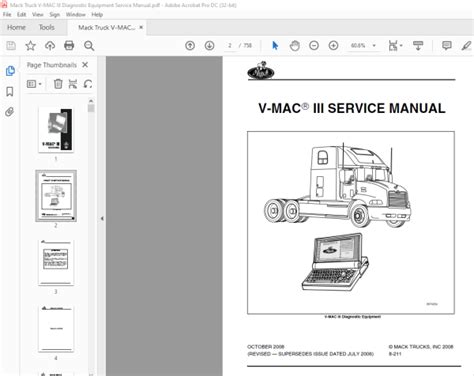Zoom out with minus icon

coord(314,45)
